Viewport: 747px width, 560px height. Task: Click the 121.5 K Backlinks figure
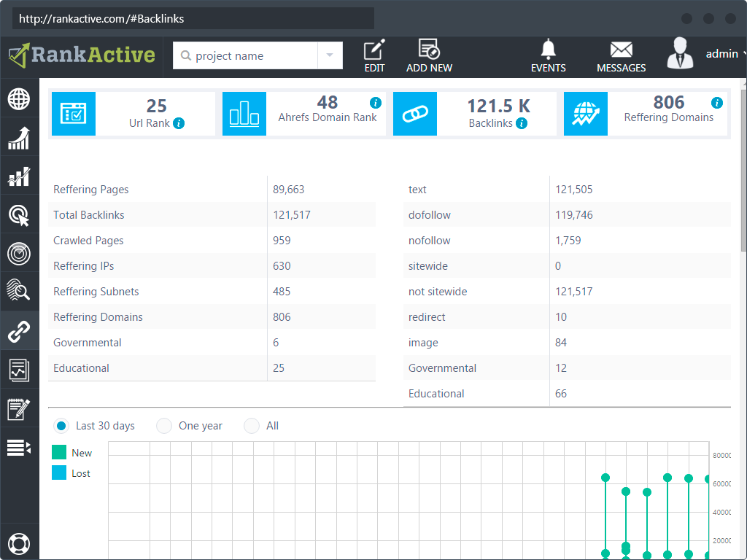(x=498, y=106)
